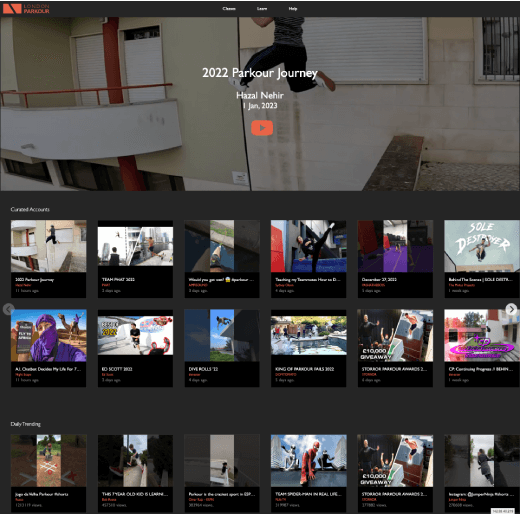Show previous curated account videos with left arrow
The width and height of the screenshot is (520, 514).
click(8, 309)
